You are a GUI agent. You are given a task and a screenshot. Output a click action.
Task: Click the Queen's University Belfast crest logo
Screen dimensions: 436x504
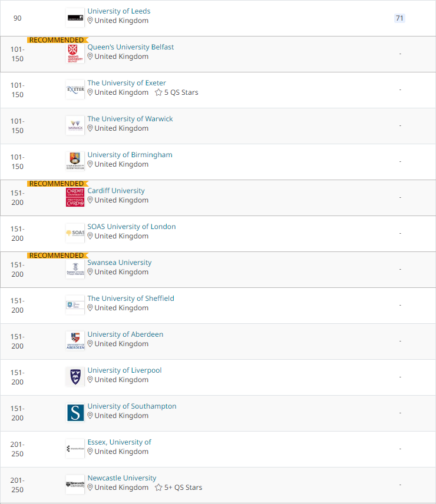tap(75, 54)
